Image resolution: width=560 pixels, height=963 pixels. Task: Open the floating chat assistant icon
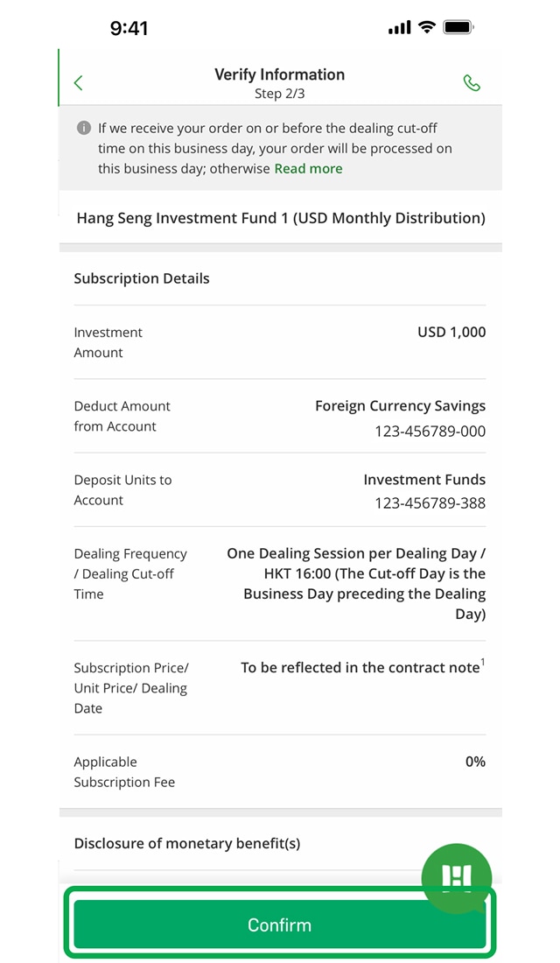pos(456,877)
